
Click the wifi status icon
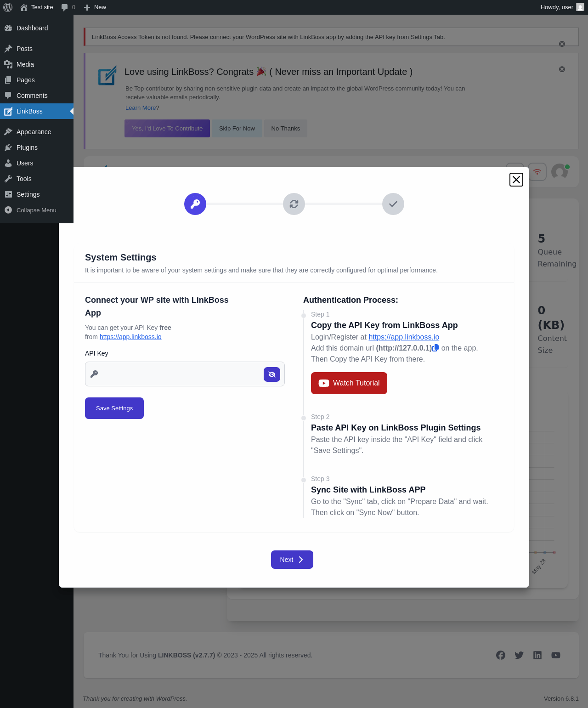[537, 172]
